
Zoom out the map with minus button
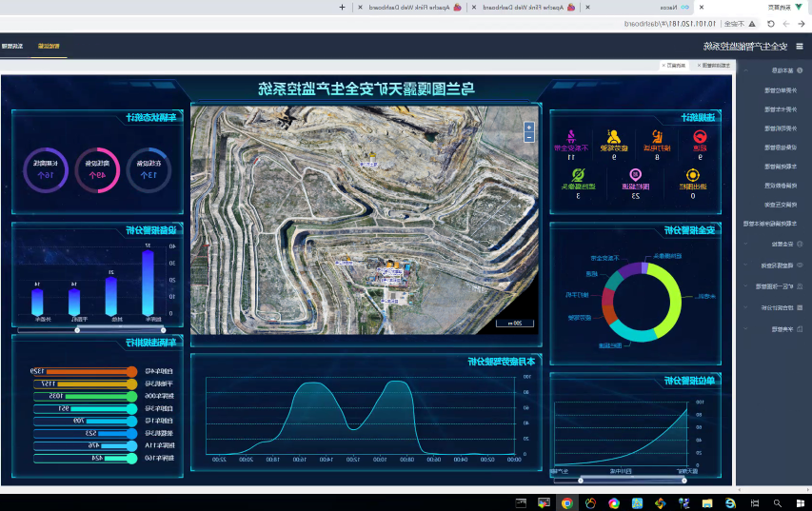click(529, 137)
